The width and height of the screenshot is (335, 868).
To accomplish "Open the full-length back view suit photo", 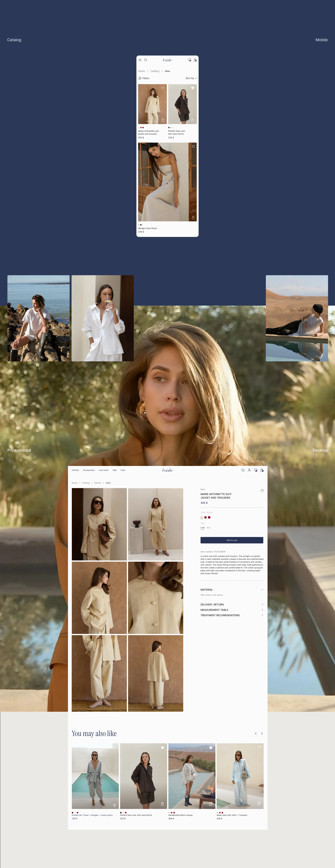I will (x=156, y=673).
